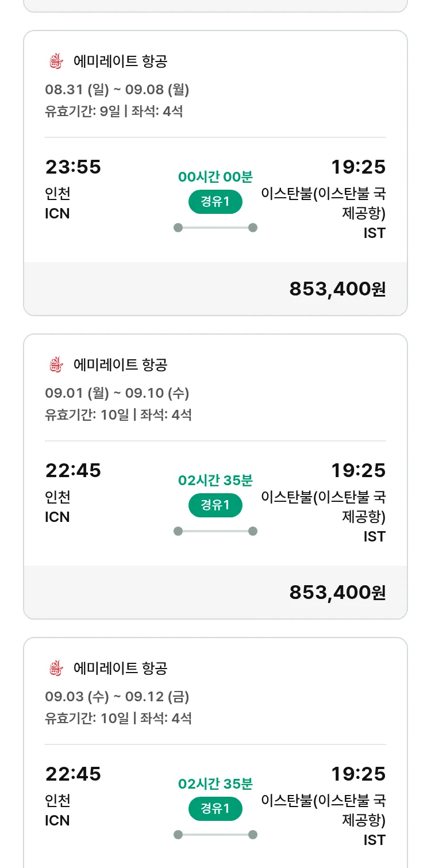Click Emirates logo on 08.31 flight card
431x868 pixels.
[55, 61]
